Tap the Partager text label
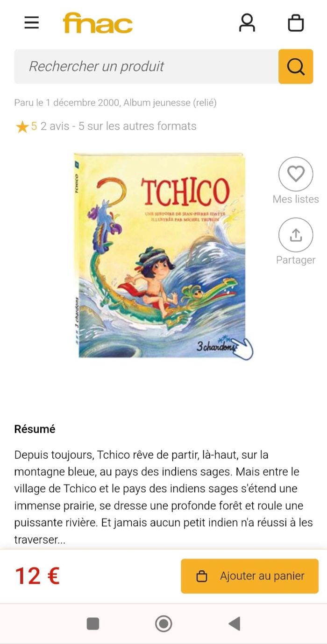 (x=296, y=260)
